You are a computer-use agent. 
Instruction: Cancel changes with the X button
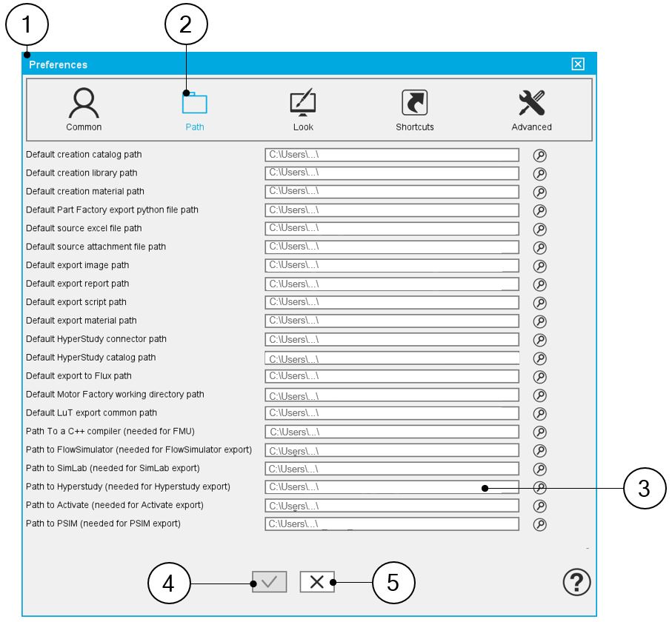(316, 582)
